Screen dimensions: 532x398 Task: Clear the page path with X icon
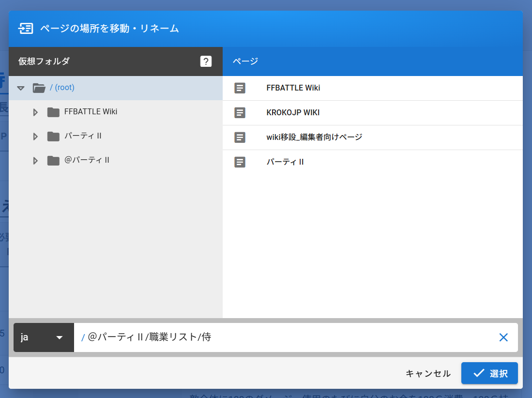click(x=503, y=337)
